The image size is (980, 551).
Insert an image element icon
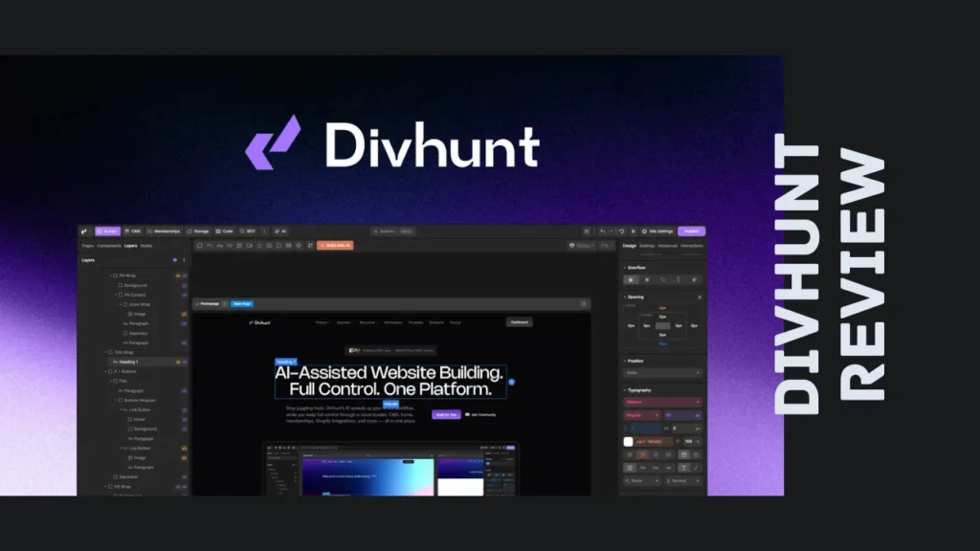[x=239, y=246]
